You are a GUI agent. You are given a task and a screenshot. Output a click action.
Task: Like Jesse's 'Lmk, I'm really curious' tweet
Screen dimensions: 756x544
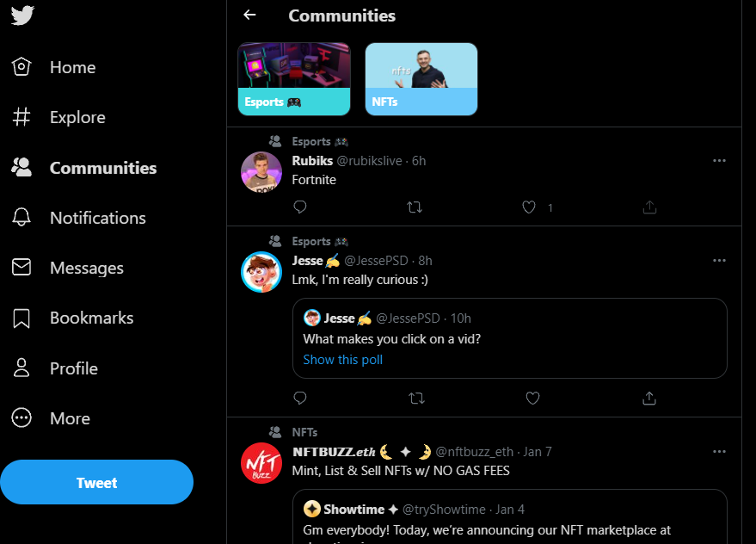(x=532, y=398)
